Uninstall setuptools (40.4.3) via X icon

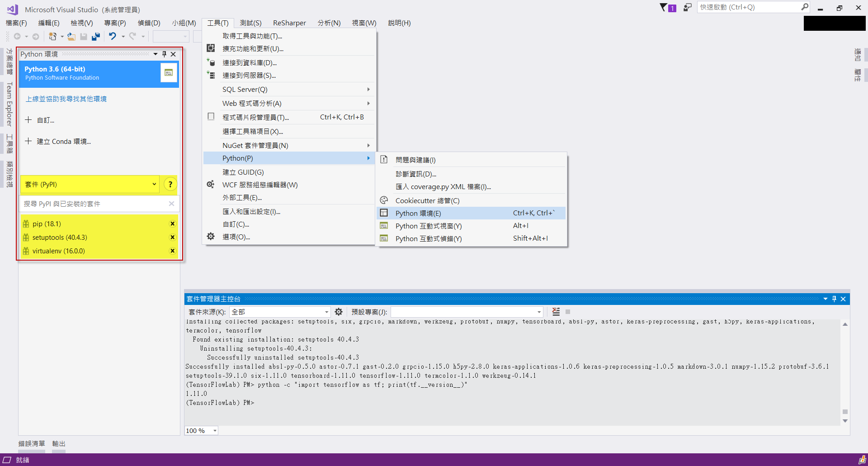(172, 237)
